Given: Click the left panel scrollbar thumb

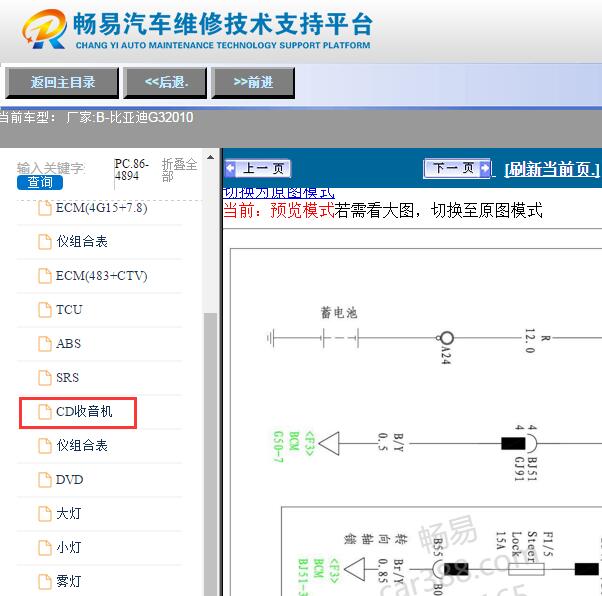Looking at the screenshot, I should (x=210, y=454).
